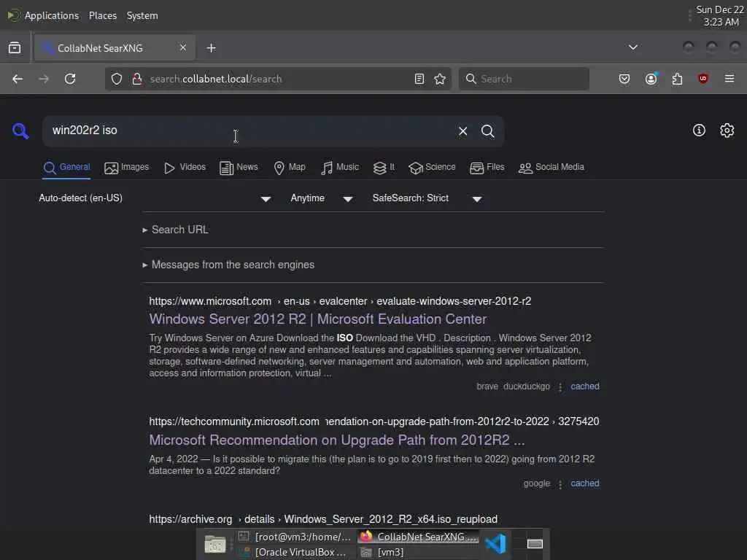
Task: List all tabs chevron
Action: tap(633, 47)
